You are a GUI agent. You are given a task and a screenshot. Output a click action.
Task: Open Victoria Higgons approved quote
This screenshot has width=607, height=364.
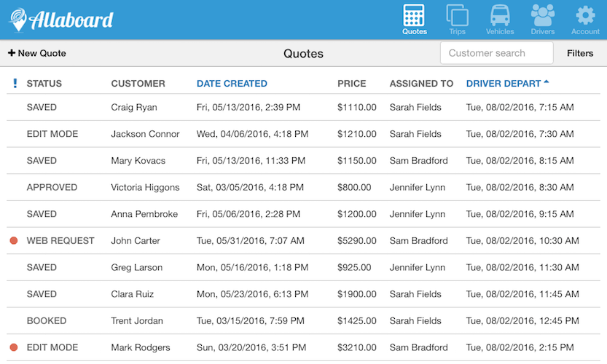coord(145,188)
